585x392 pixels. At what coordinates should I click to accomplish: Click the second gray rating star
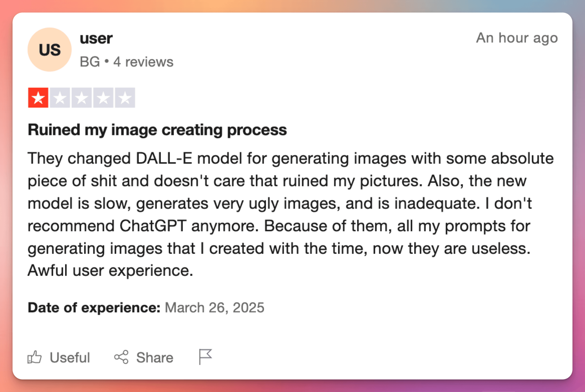tap(60, 98)
